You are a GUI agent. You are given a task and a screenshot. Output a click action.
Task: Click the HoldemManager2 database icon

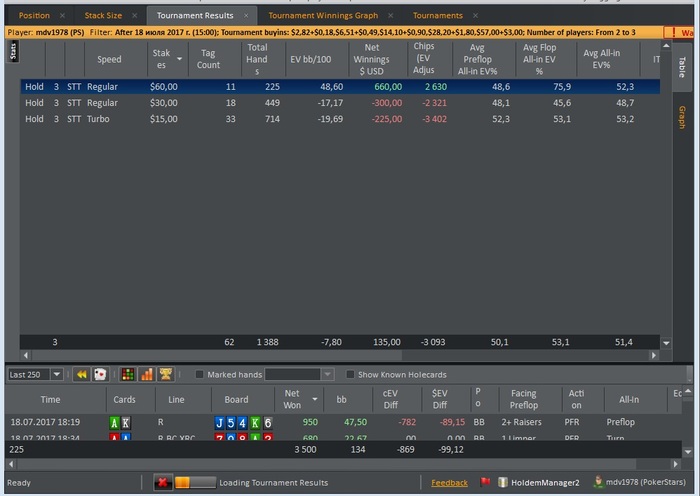click(x=503, y=482)
